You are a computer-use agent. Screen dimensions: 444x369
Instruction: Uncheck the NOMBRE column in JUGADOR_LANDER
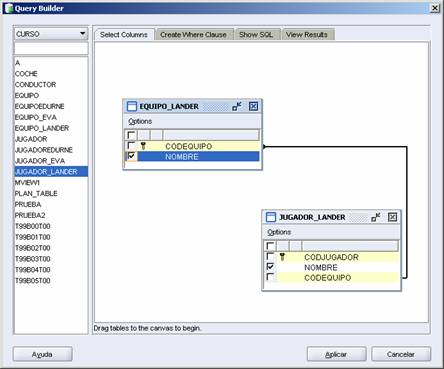click(270, 267)
